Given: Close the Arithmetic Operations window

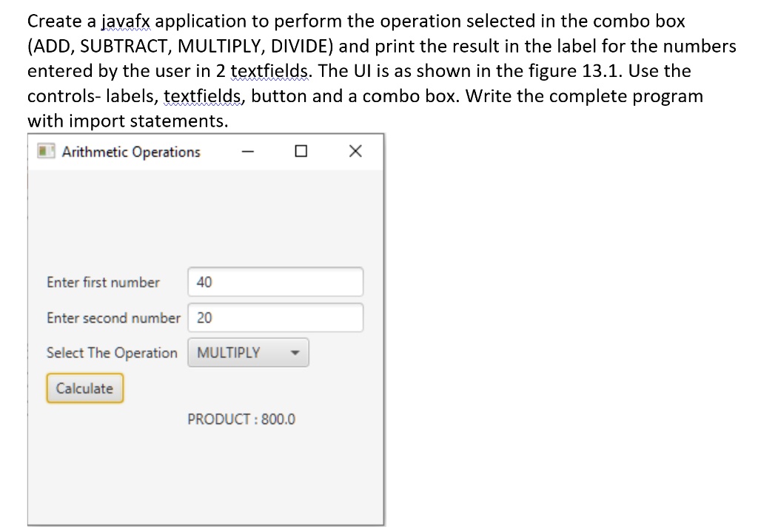Looking at the screenshot, I should click(355, 151).
